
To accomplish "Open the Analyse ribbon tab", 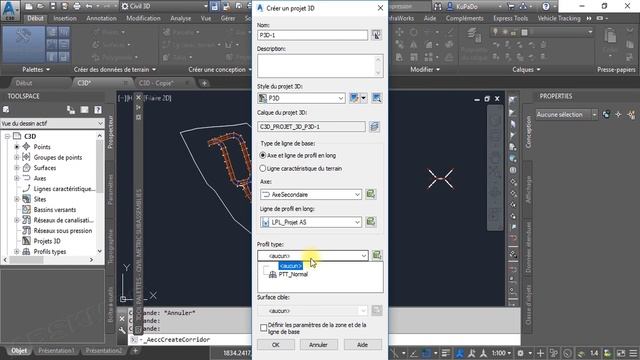I will pos(181,18).
